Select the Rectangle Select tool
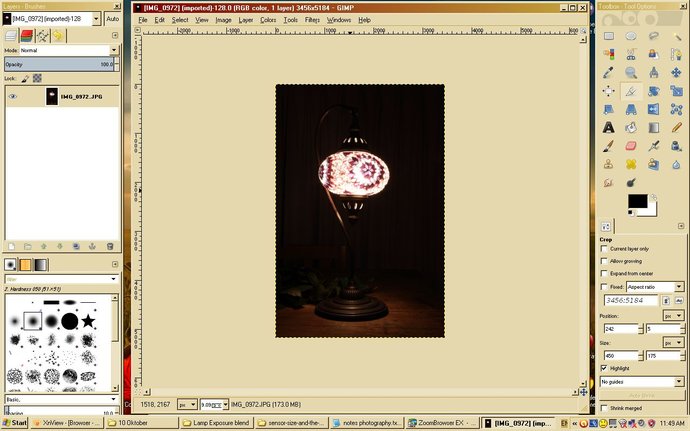This screenshot has height=431, width=690. [x=609, y=36]
